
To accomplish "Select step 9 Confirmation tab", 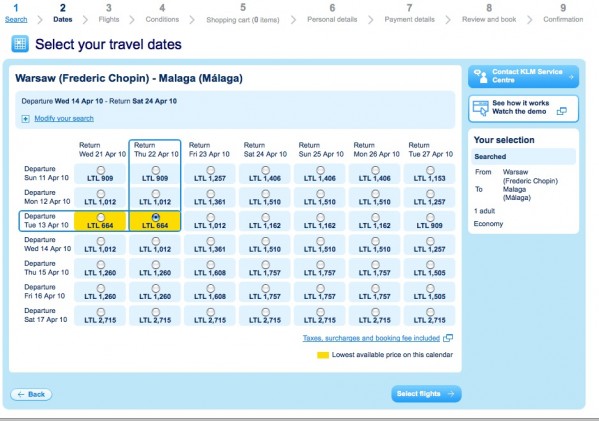I will (x=563, y=14).
